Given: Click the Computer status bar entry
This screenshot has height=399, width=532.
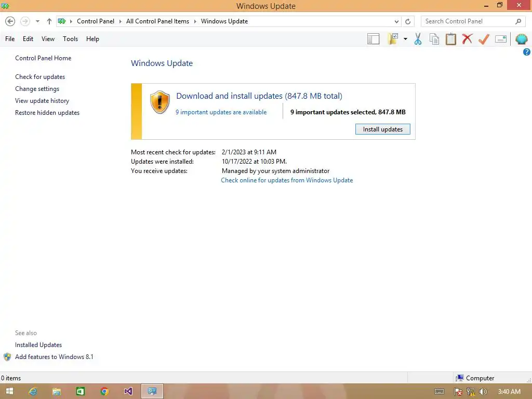Looking at the screenshot, I should [x=475, y=378].
